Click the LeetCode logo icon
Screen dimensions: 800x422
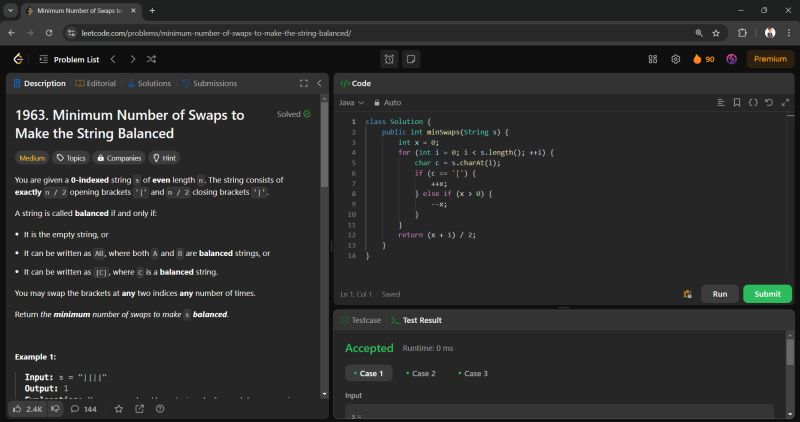point(18,59)
